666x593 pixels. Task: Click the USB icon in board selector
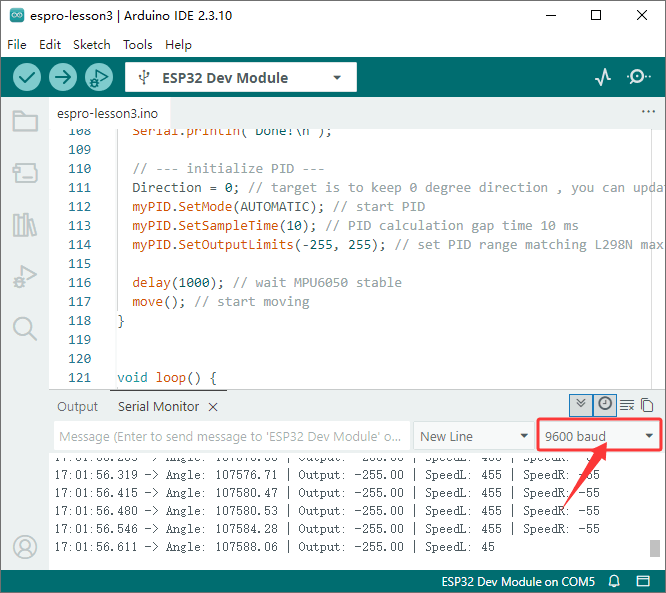[x=144, y=77]
